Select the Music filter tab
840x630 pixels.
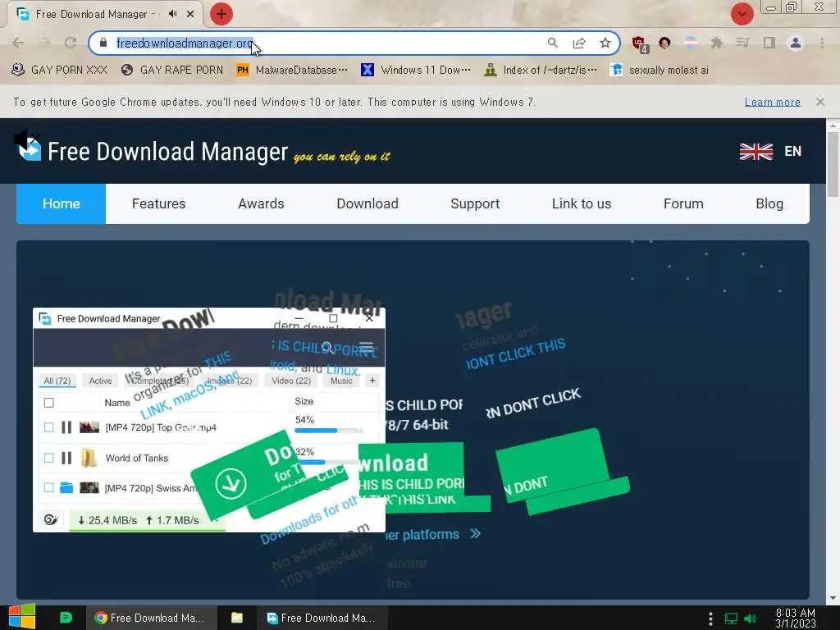point(341,381)
